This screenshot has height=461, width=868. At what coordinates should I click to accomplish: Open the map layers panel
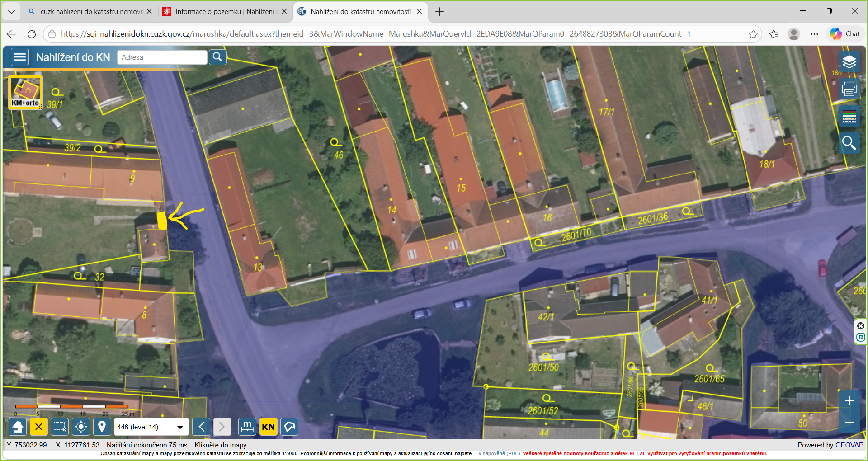point(849,62)
